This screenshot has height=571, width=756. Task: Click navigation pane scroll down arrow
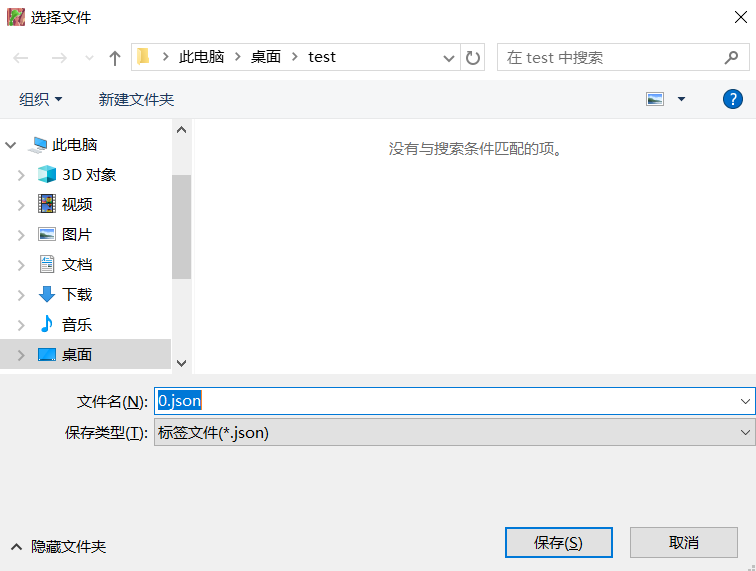181,363
